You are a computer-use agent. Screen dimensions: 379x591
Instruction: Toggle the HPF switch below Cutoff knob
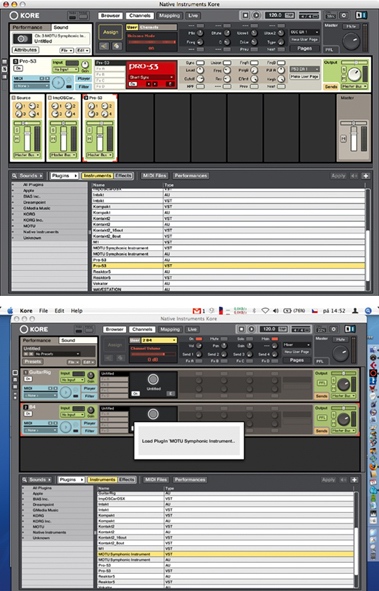click(200, 86)
